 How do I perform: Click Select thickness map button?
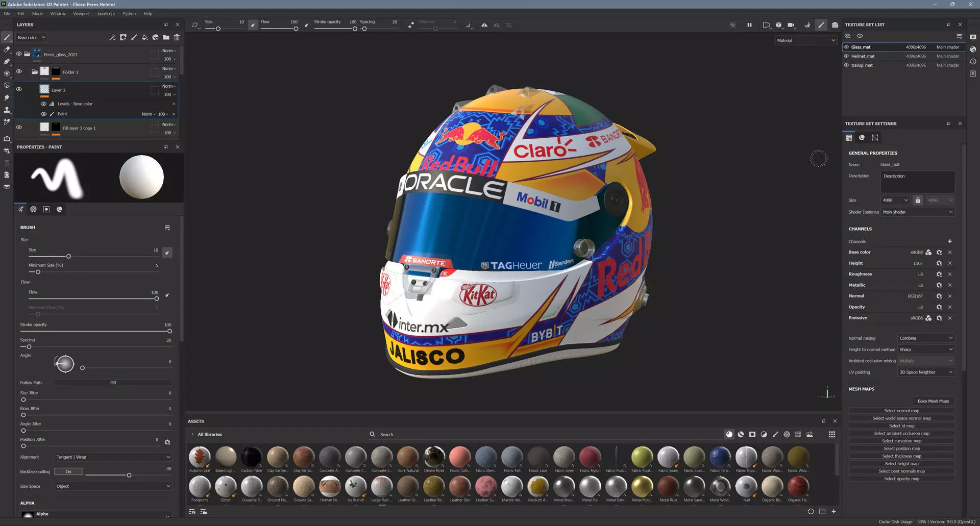(x=901, y=456)
